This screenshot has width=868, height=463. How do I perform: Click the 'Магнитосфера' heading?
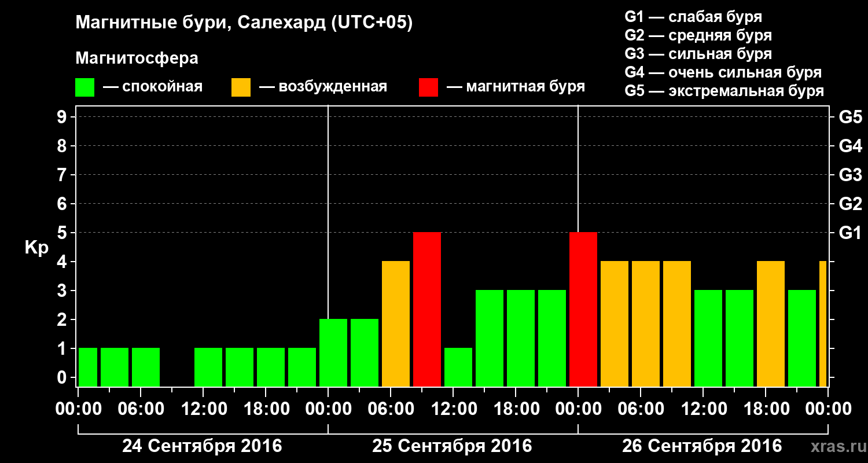tap(137, 58)
